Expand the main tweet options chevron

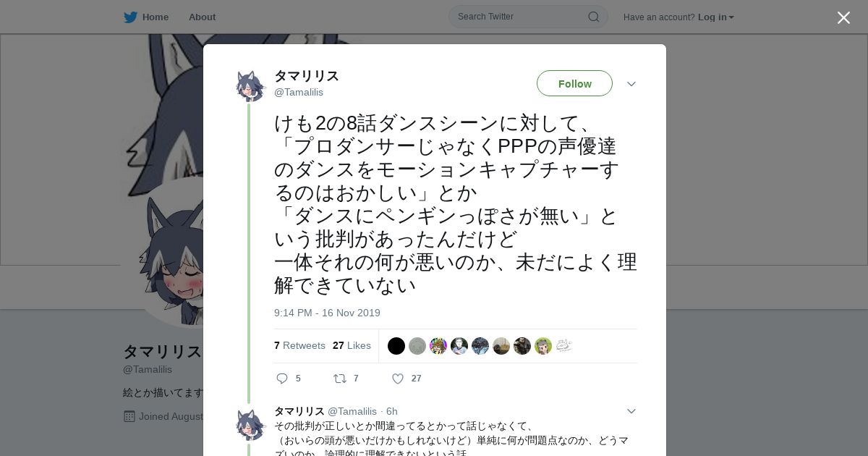(x=631, y=84)
